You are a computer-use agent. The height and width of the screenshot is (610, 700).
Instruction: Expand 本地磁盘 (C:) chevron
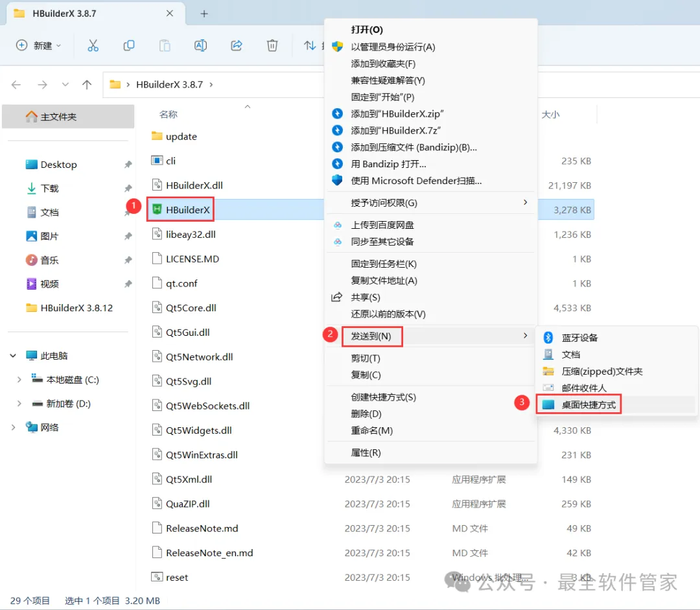19,380
